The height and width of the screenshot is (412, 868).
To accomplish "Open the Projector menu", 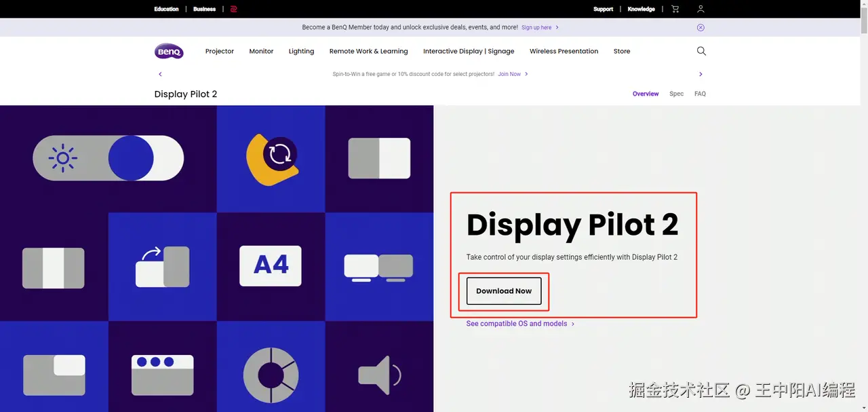I will click(220, 52).
